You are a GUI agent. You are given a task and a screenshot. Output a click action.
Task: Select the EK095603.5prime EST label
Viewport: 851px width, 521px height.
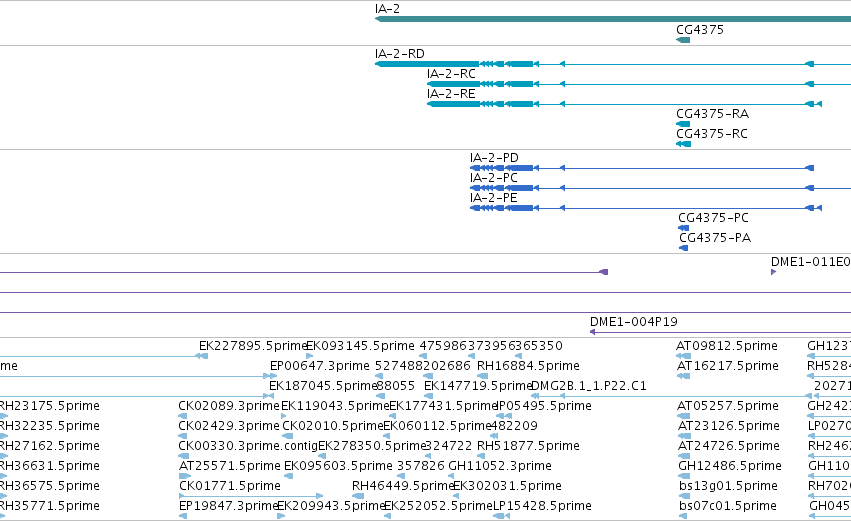click(x=338, y=467)
